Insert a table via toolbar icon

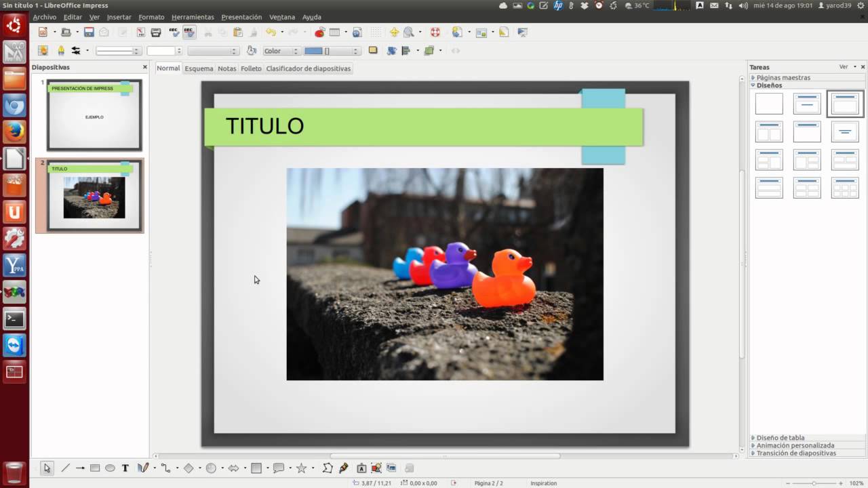(x=335, y=32)
